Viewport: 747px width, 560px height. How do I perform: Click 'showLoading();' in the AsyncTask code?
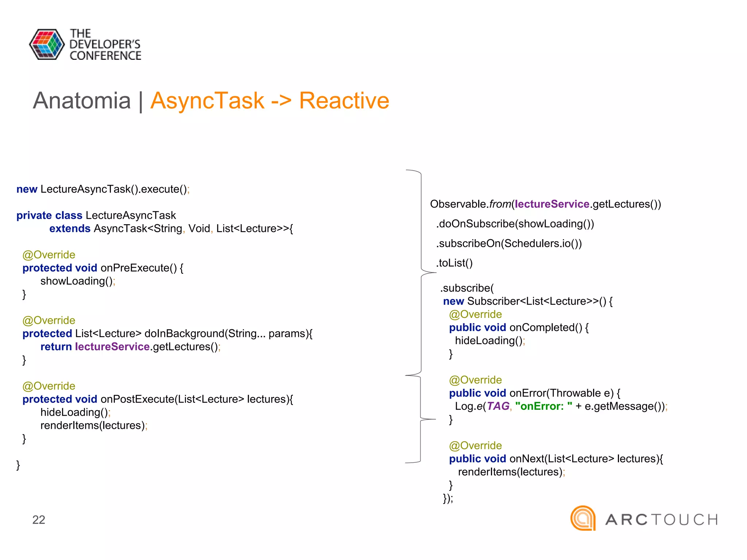[x=78, y=281]
